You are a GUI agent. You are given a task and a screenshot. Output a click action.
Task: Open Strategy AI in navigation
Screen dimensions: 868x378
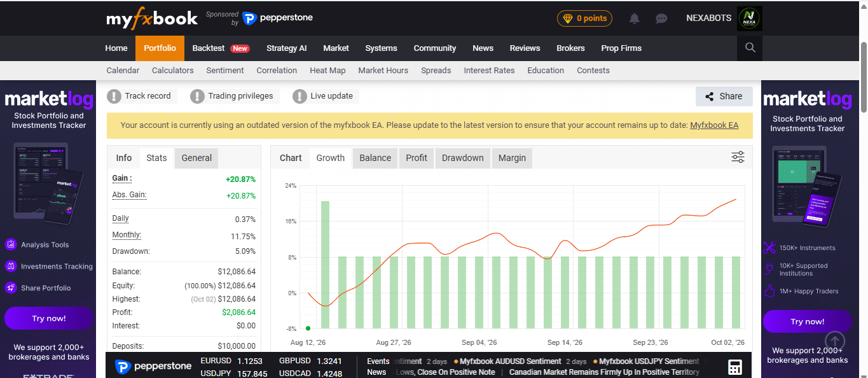click(x=286, y=48)
